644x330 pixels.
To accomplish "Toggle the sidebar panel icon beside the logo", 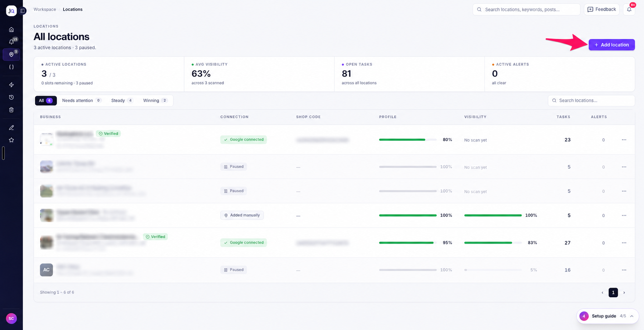I will click(23, 11).
